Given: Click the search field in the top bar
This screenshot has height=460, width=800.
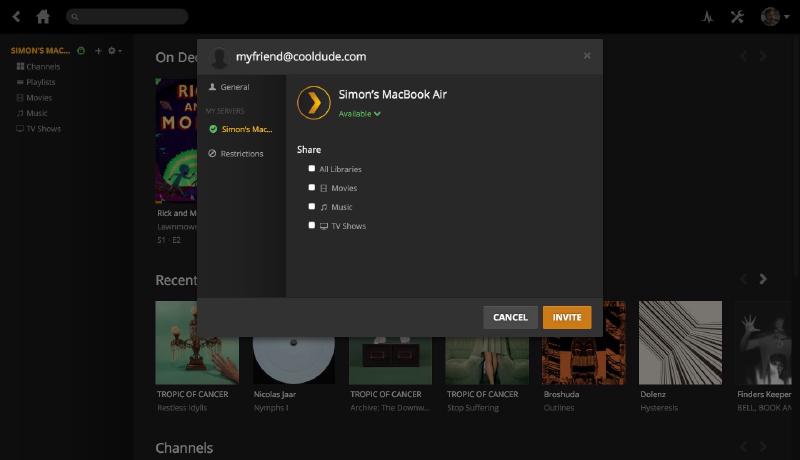Looking at the screenshot, I should coord(127,17).
